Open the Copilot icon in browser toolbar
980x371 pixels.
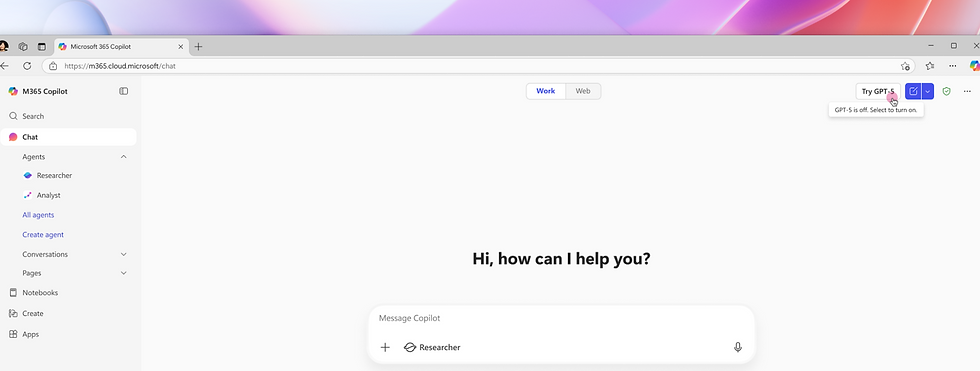[x=974, y=66]
